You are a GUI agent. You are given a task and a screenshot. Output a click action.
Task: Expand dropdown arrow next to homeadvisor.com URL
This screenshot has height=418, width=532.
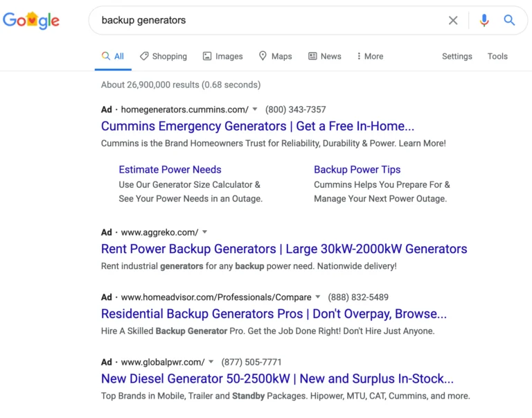pyautogui.click(x=318, y=297)
